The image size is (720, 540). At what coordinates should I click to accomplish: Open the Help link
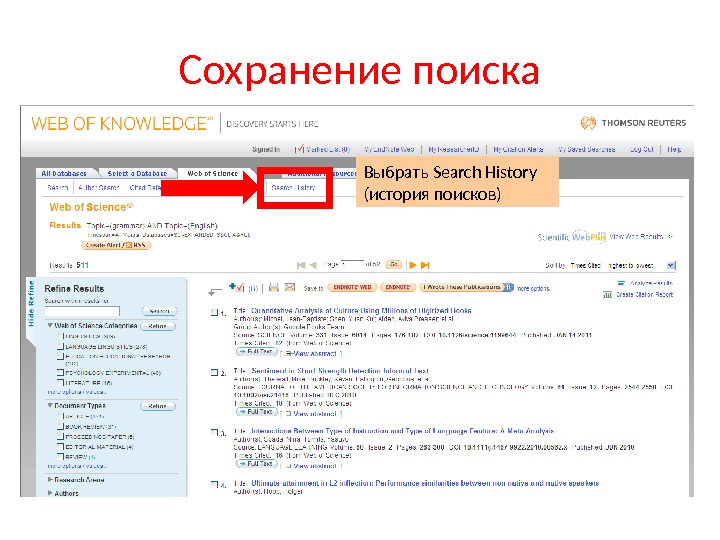click(674, 149)
